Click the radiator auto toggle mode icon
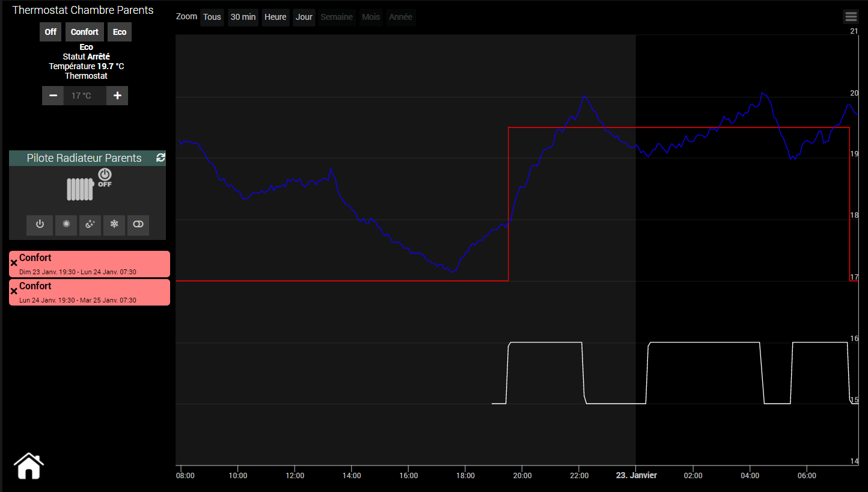 pyautogui.click(x=138, y=224)
